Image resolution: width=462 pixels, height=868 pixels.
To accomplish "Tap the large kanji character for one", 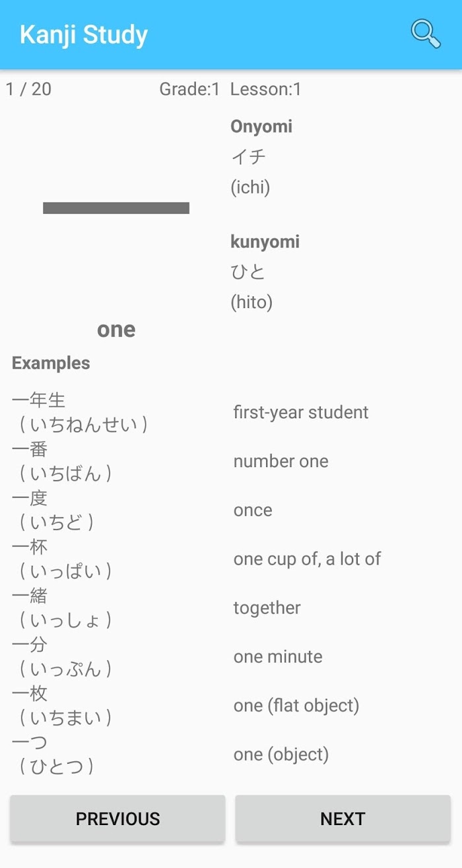I will click(116, 208).
